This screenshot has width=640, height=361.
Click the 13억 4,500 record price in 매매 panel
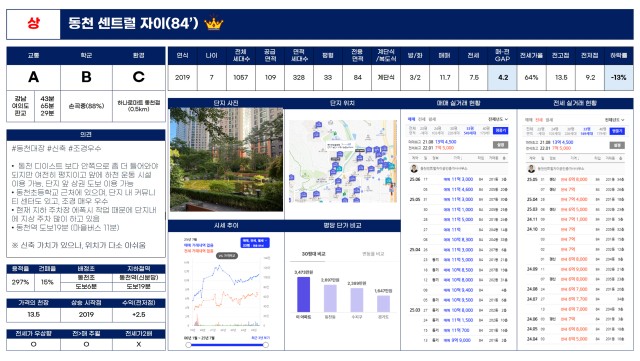(446, 142)
